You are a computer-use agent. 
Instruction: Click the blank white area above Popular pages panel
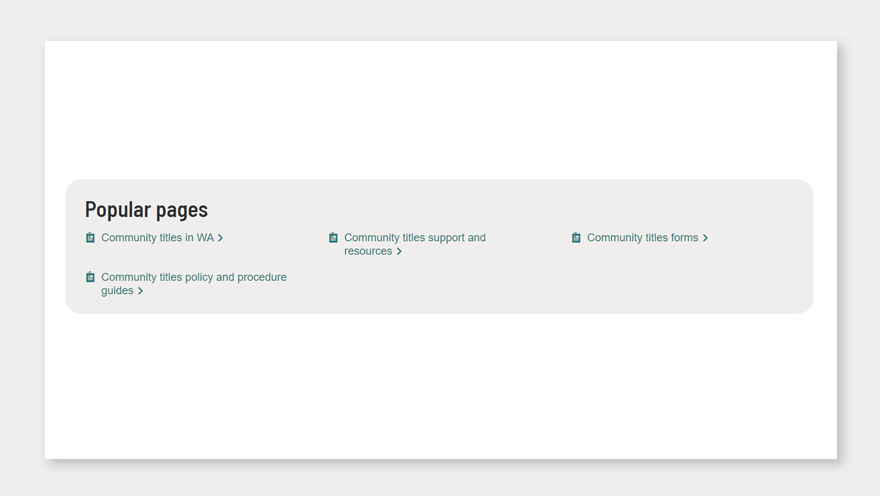(x=440, y=110)
